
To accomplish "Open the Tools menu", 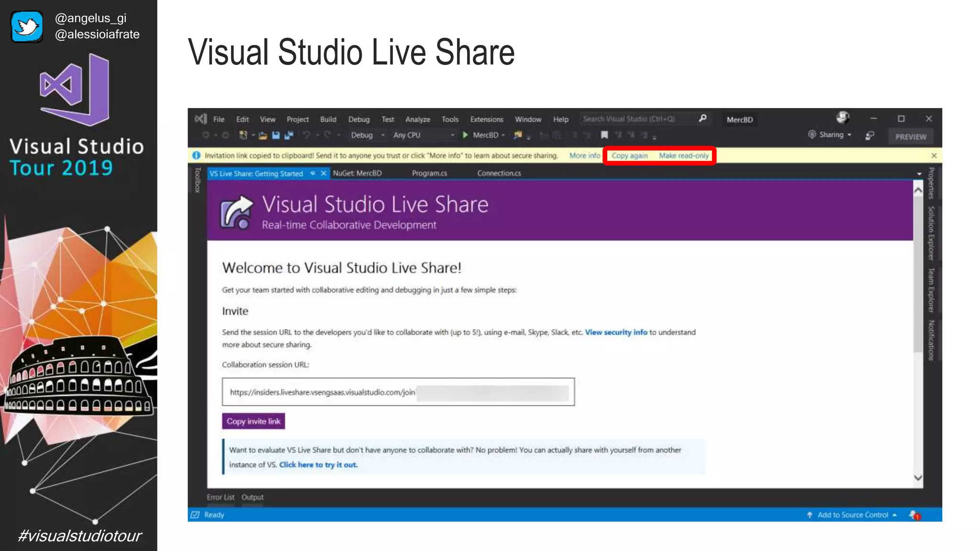I will click(x=450, y=119).
